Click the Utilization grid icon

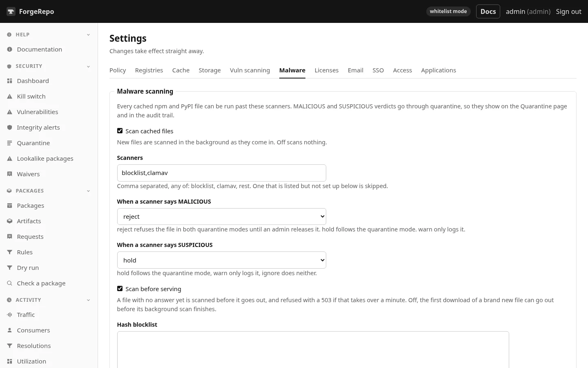pyautogui.click(x=10, y=361)
